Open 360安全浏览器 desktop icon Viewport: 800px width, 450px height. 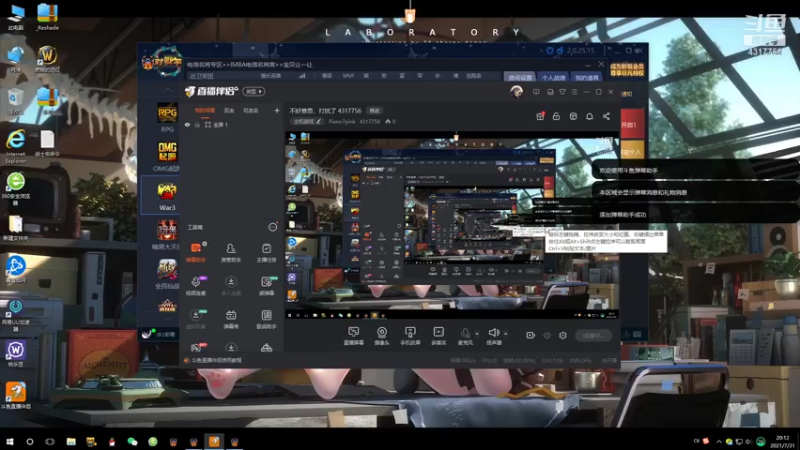[x=16, y=189]
